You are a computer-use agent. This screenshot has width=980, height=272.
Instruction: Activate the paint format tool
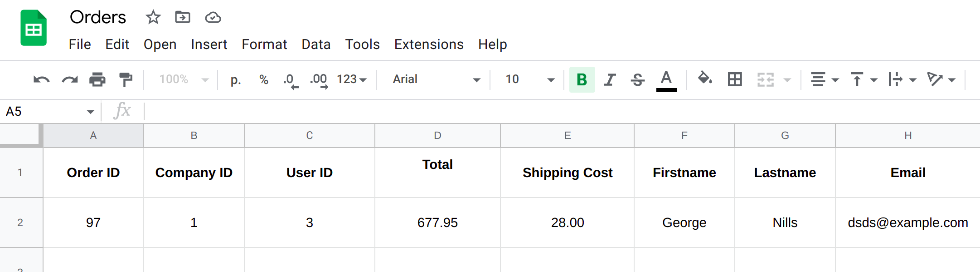[126, 79]
